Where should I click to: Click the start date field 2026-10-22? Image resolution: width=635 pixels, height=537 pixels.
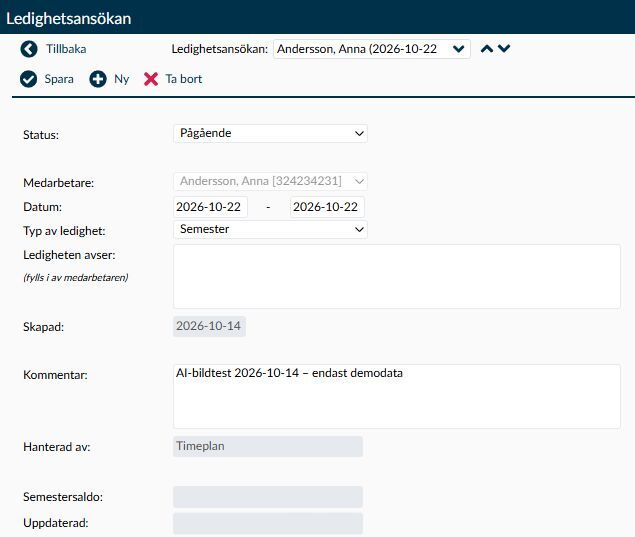210,207
